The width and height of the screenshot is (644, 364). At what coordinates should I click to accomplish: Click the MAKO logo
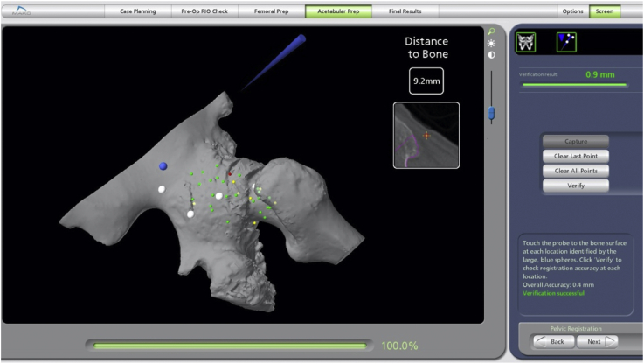pos(17,11)
